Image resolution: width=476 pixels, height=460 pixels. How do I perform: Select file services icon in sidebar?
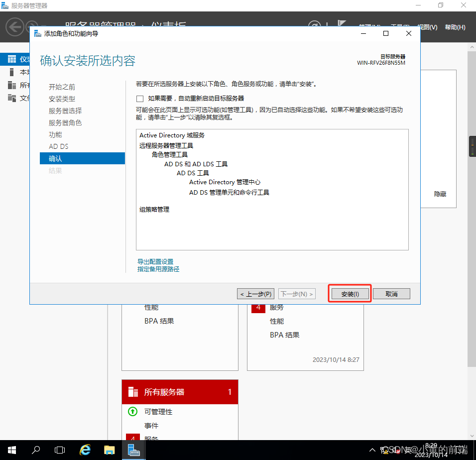pos(12,98)
